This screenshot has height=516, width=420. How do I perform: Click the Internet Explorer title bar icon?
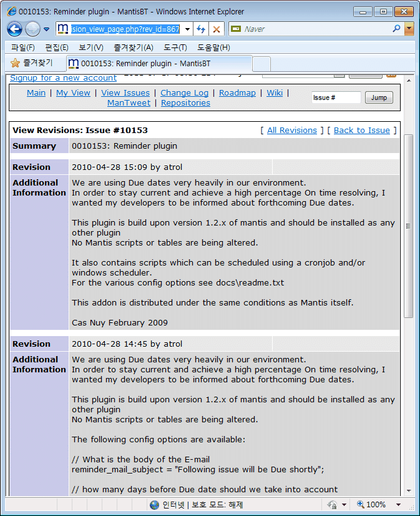coord(11,11)
